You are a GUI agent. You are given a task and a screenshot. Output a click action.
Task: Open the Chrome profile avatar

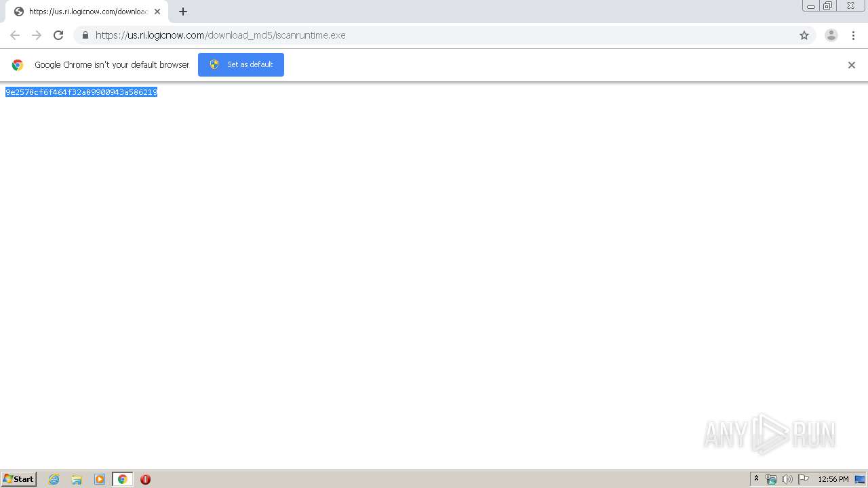[831, 35]
